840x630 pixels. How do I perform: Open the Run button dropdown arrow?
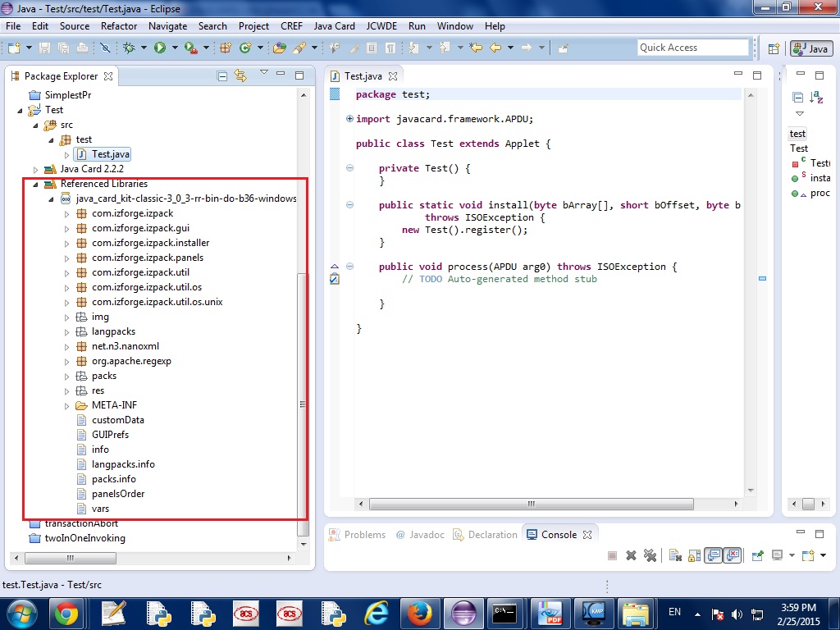tap(174, 48)
